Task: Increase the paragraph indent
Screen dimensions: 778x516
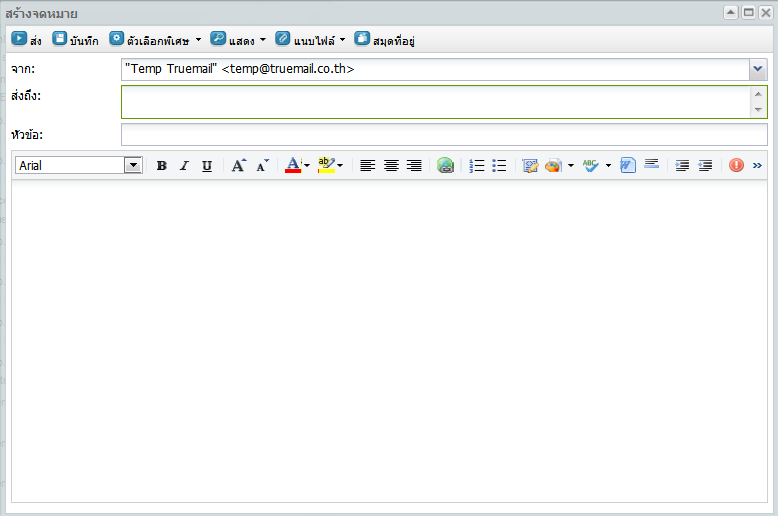Action: click(682, 166)
